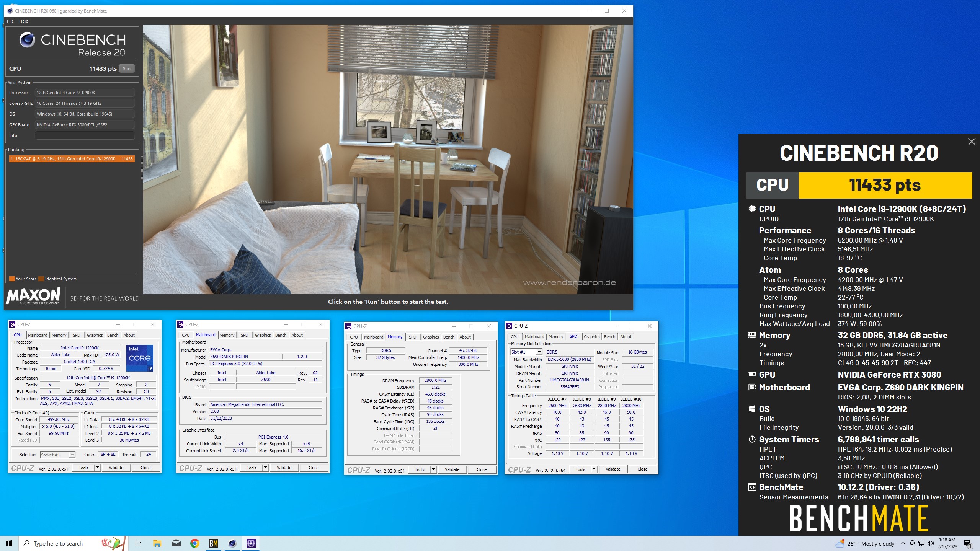
Task: Click the Windows OS icon in the BenchMate panel
Action: pos(752,409)
